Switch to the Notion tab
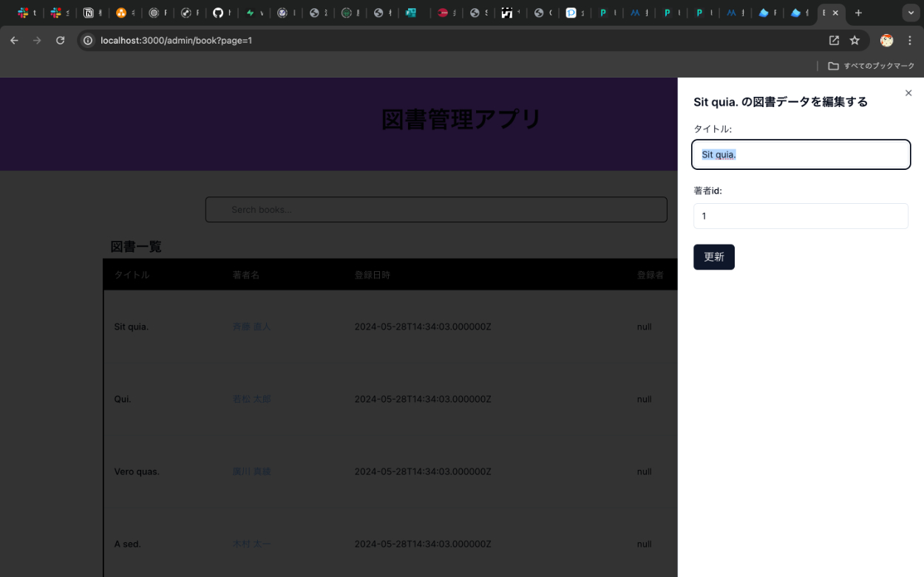 click(92, 13)
